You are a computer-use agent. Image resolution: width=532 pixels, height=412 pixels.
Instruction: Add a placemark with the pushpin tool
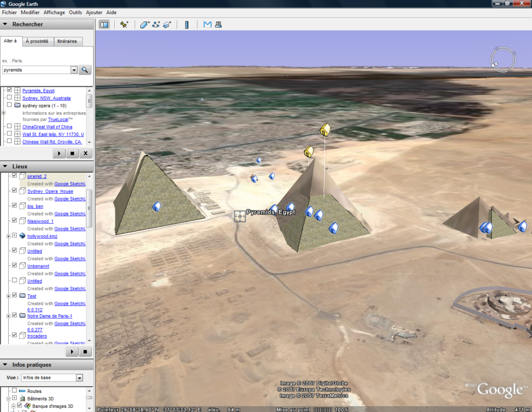pyautogui.click(x=124, y=24)
